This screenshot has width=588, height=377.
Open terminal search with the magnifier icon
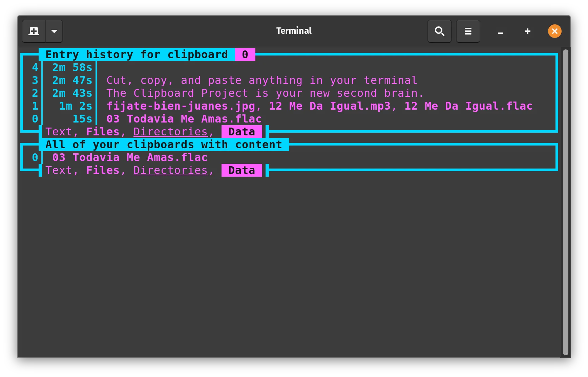tap(440, 31)
